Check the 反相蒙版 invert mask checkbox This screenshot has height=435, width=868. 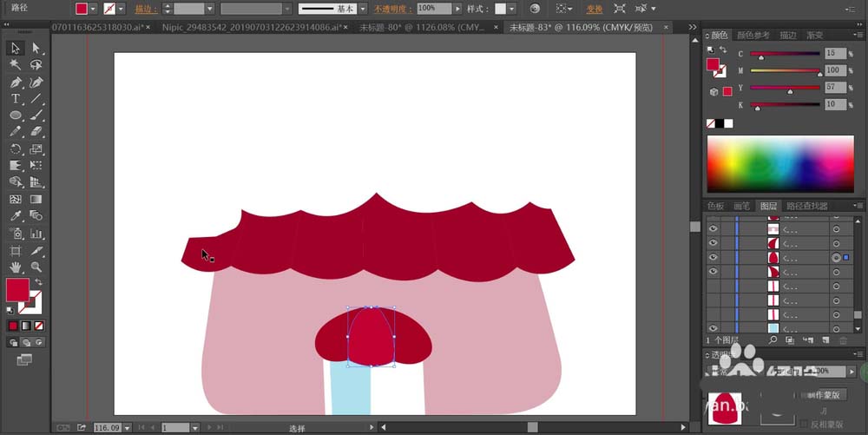pyautogui.click(x=804, y=424)
